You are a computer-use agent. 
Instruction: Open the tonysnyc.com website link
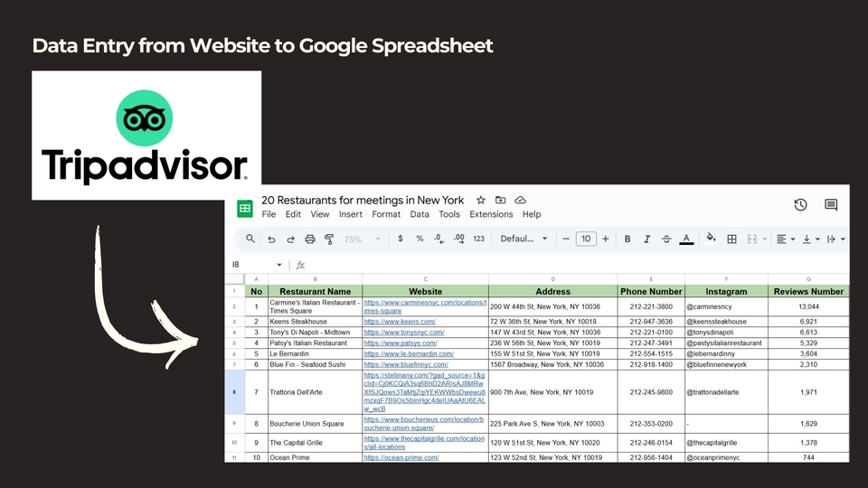click(403, 333)
